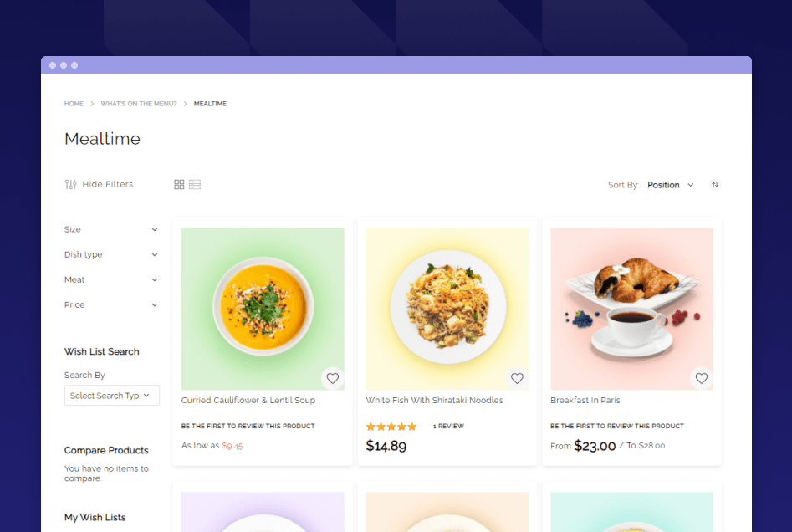Open What's On The Menu breadcrumb

pyautogui.click(x=138, y=104)
